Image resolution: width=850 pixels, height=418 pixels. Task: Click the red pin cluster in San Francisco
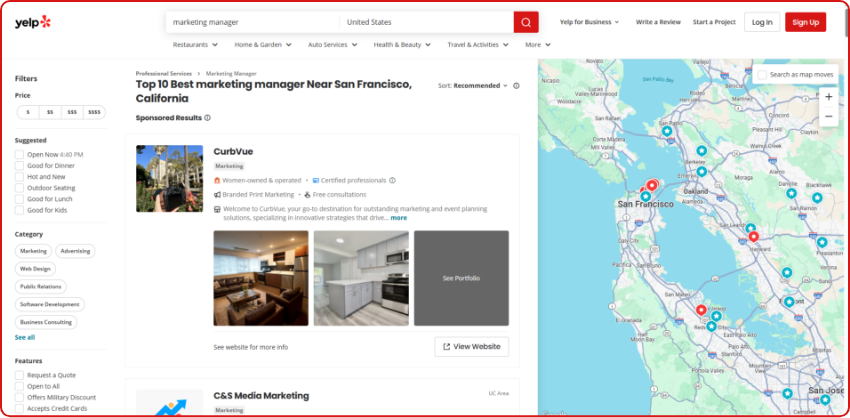[652, 186]
